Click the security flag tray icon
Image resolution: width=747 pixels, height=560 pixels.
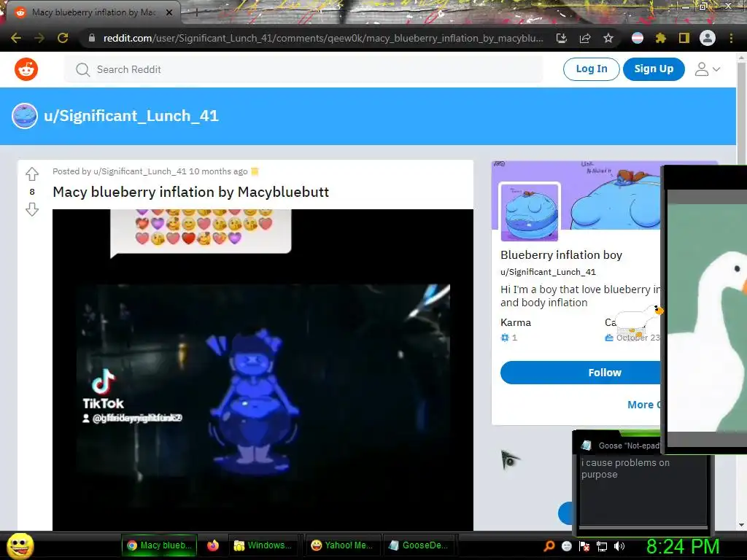point(584,545)
